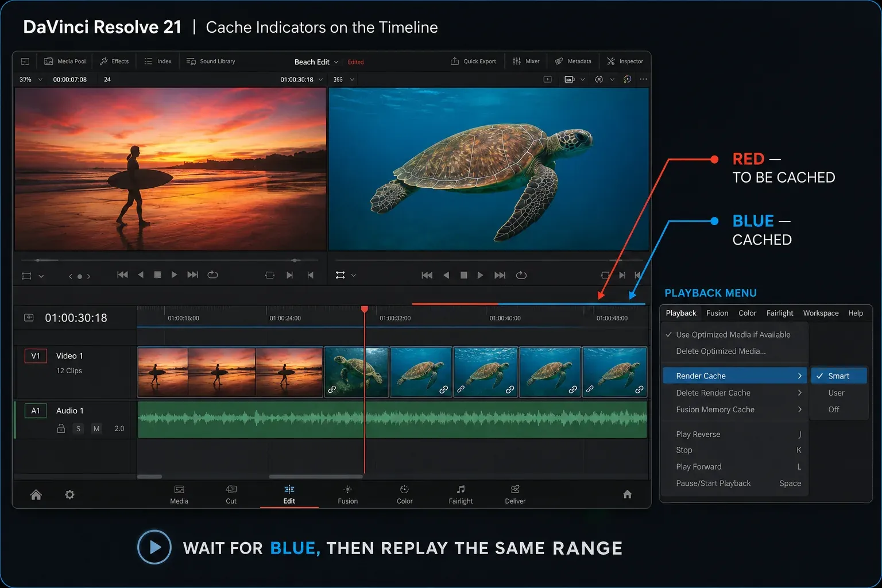Select the first sunset surfer clip thumbnail
This screenshot has height=588, width=882.
(x=163, y=372)
